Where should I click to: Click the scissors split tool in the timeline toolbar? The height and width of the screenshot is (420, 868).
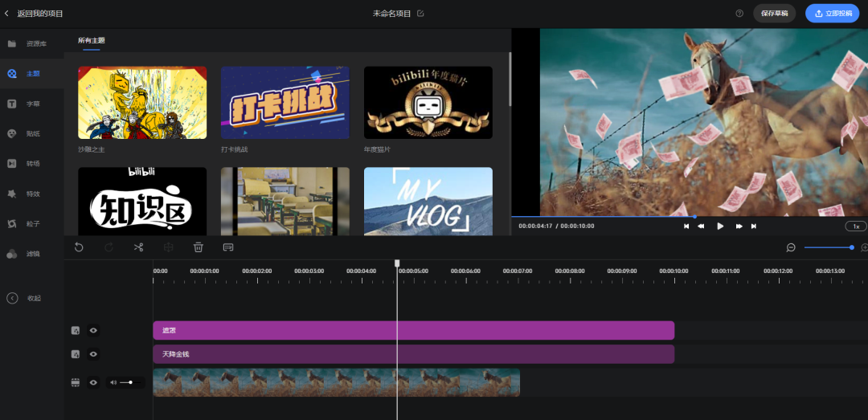pos(138,247)
